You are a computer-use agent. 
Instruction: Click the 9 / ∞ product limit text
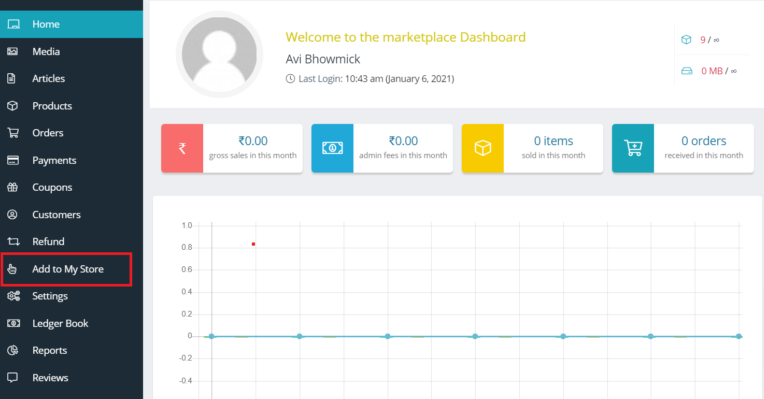(709, 40)
